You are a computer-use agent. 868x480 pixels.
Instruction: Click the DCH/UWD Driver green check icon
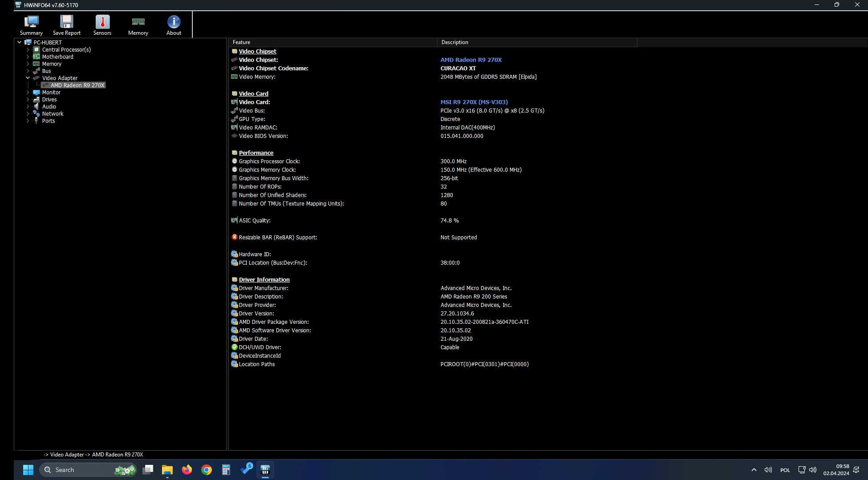pyautogui.click(x=235, y=347)
